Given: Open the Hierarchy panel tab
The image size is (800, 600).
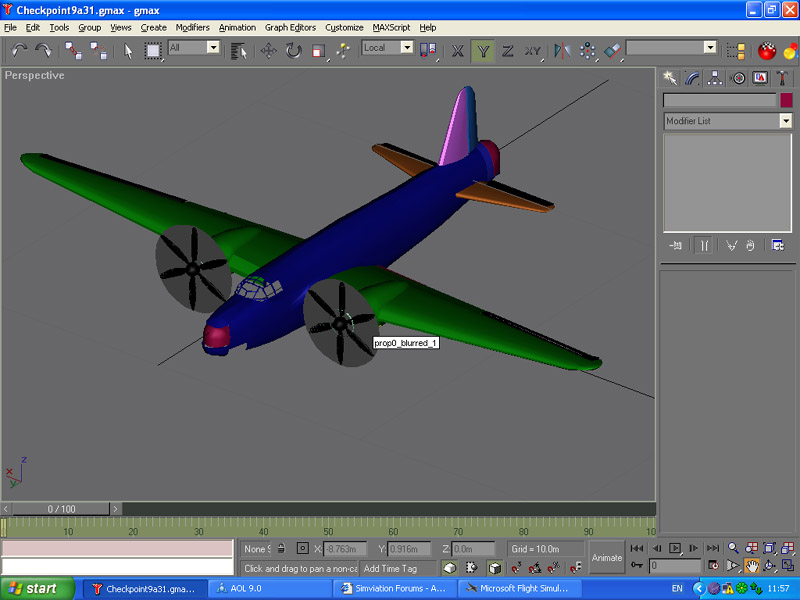Looking at the screenshot, I should [x=716, y=77].
